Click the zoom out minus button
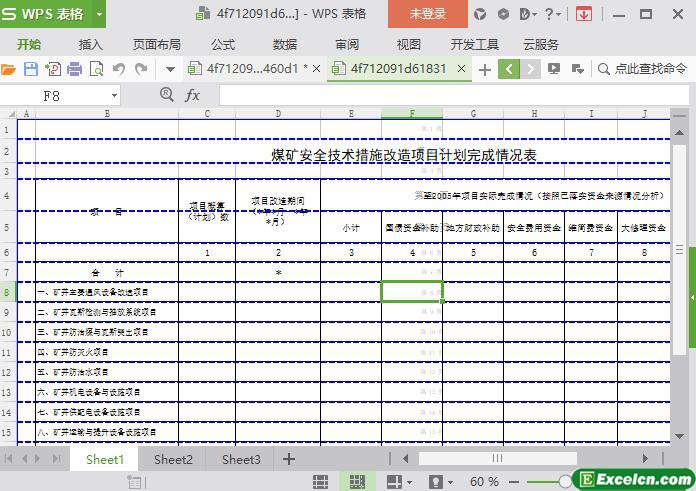696x491 pixels. tap(514, 482)
